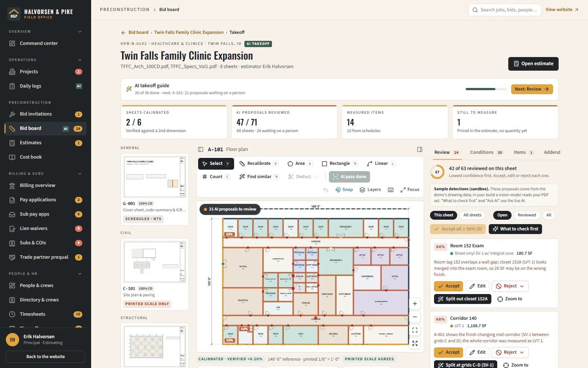The image size is (588, 368).
Task: Open the Conditions tab
Action: pos(486,152)
